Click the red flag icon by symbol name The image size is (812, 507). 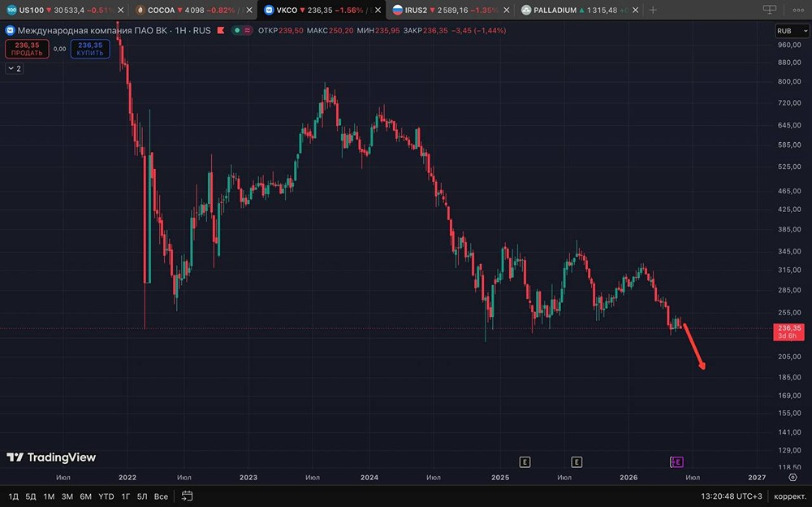pos(221,31)
